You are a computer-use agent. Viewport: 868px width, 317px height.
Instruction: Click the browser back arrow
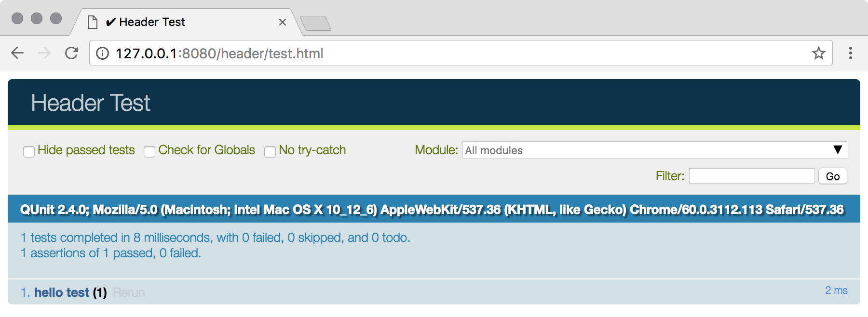17,53
